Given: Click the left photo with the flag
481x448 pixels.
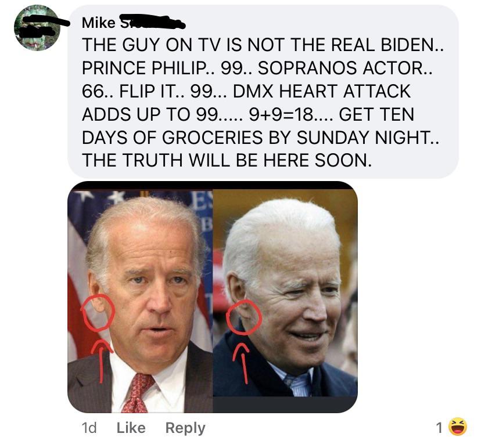Looking at the screenshot, I should [140, 301].
